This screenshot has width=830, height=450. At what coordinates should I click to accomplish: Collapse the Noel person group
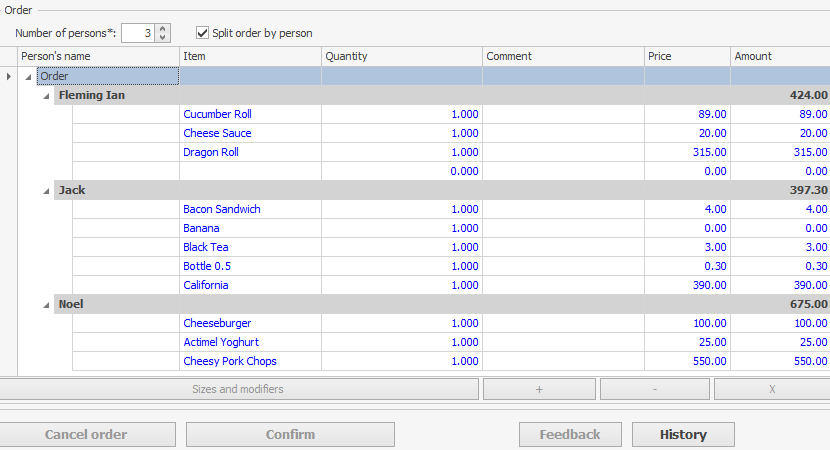pyautogui.click(x=46, y=305)
